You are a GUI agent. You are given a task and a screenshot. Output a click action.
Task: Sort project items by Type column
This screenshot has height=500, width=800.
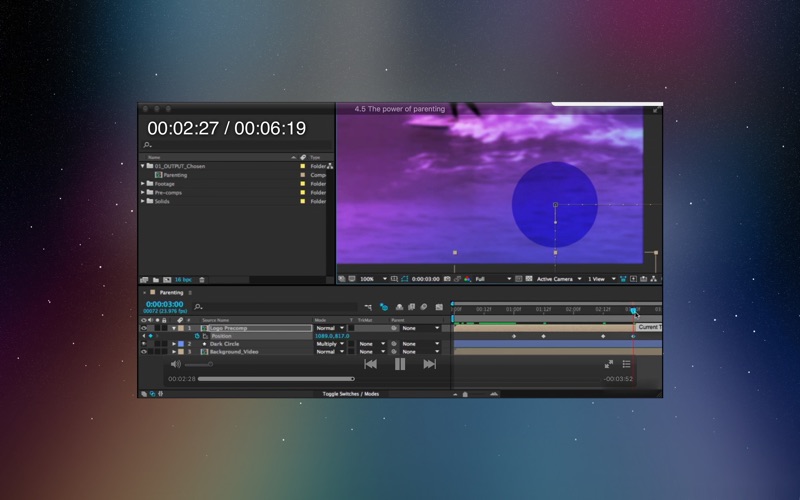point(315,157)
